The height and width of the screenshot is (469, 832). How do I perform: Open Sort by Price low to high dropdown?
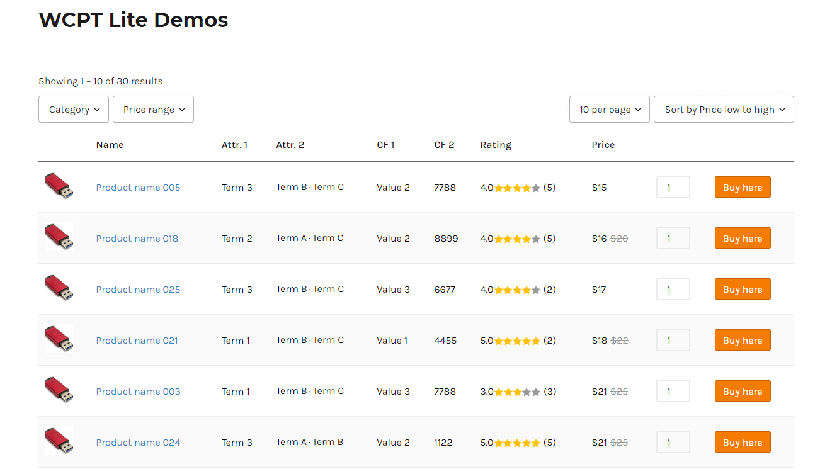[724, 109]
